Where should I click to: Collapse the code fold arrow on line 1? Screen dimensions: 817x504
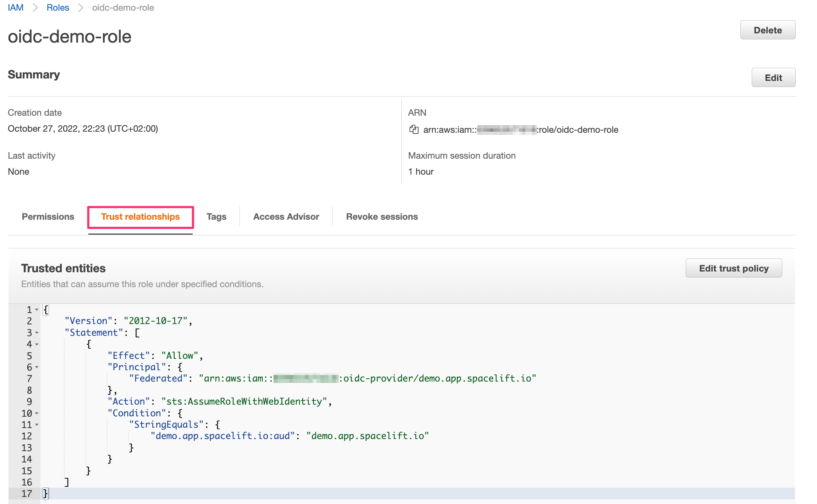pyautogui.click(x=37, y=310)
